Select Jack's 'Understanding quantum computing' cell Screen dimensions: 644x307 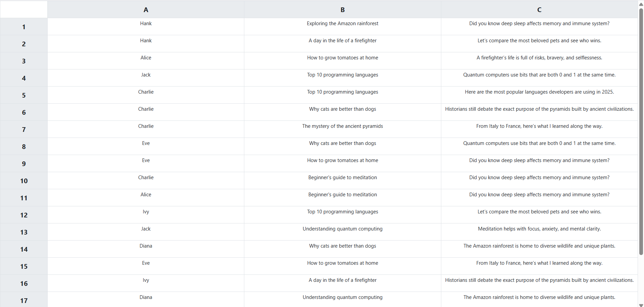point(342,229)
